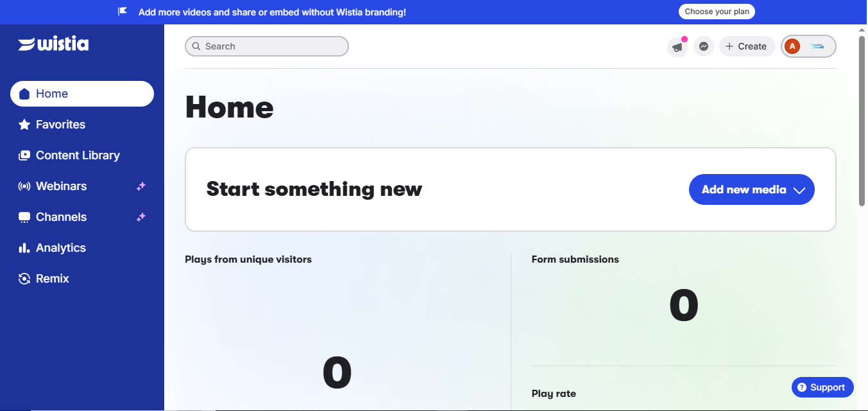Click the Create button

[747, 46]
